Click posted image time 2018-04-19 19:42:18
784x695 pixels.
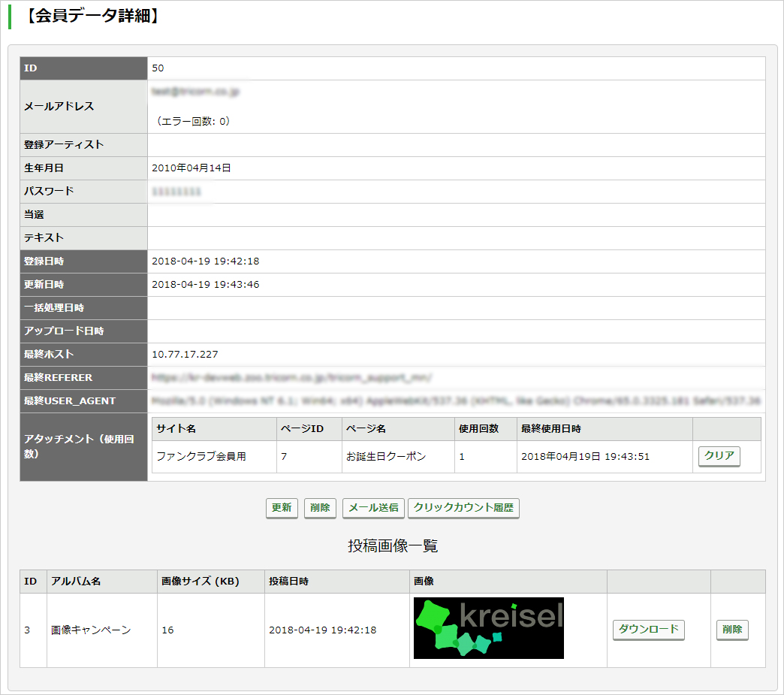pos(322,630)
